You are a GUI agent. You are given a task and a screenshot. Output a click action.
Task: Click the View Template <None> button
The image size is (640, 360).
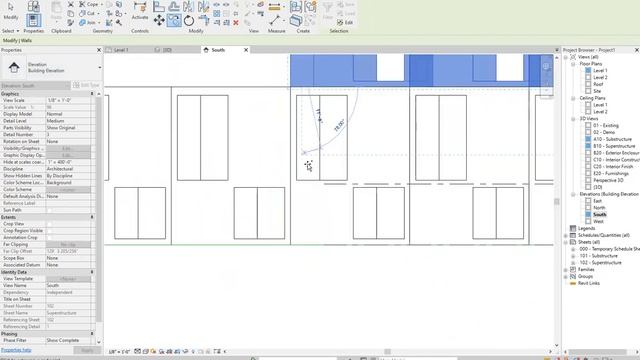click(68, 279)
